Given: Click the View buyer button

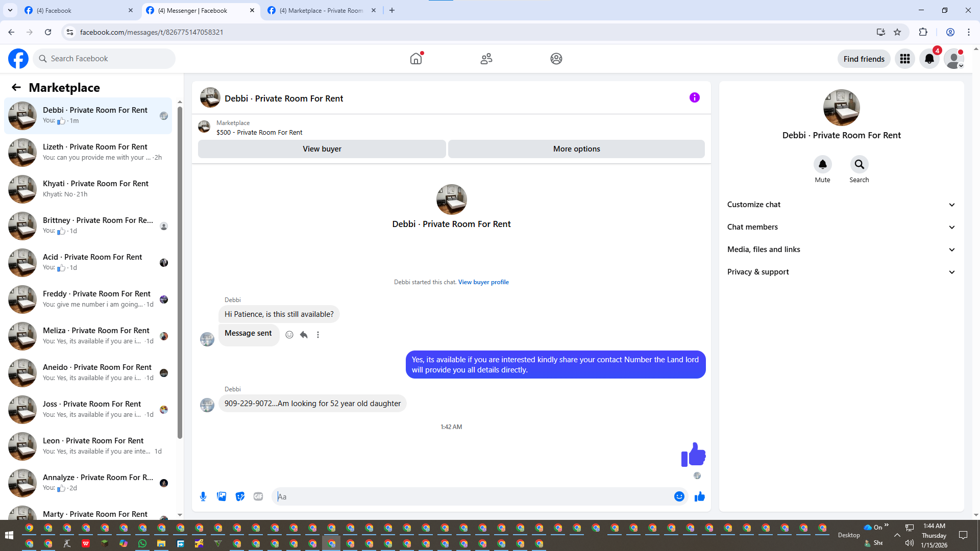Looking at the screenshot, I should (322, 149).
